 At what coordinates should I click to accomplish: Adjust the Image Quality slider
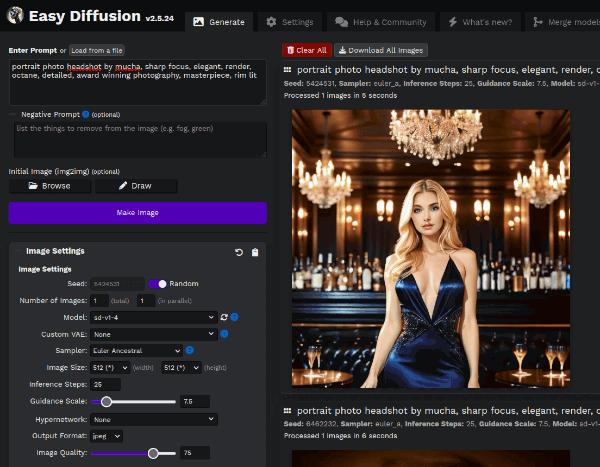134,453
